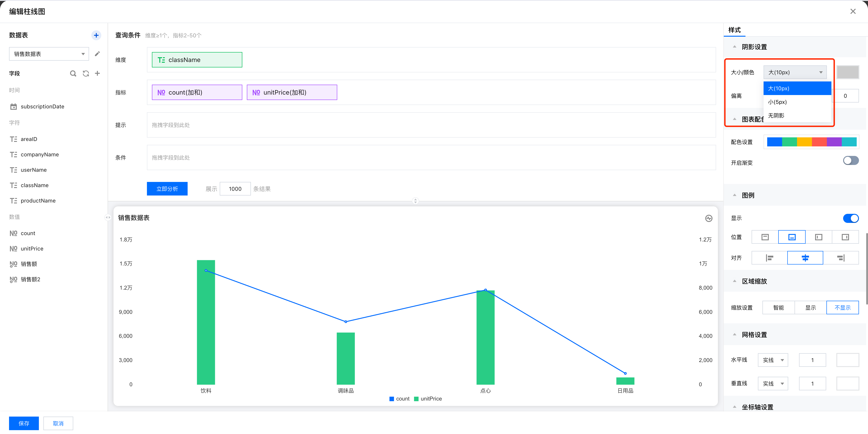Click the add data table plus icon
The image size is (868, 434).
click(x=96, y=35)
